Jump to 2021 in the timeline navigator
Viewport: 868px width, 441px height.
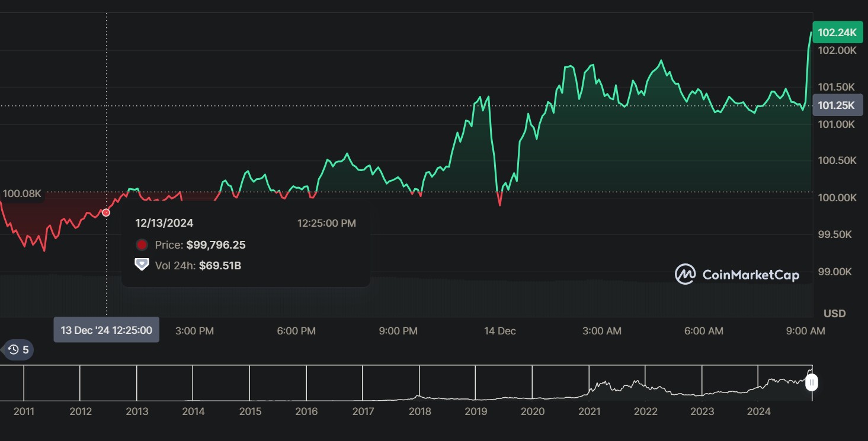click(589, 411)
